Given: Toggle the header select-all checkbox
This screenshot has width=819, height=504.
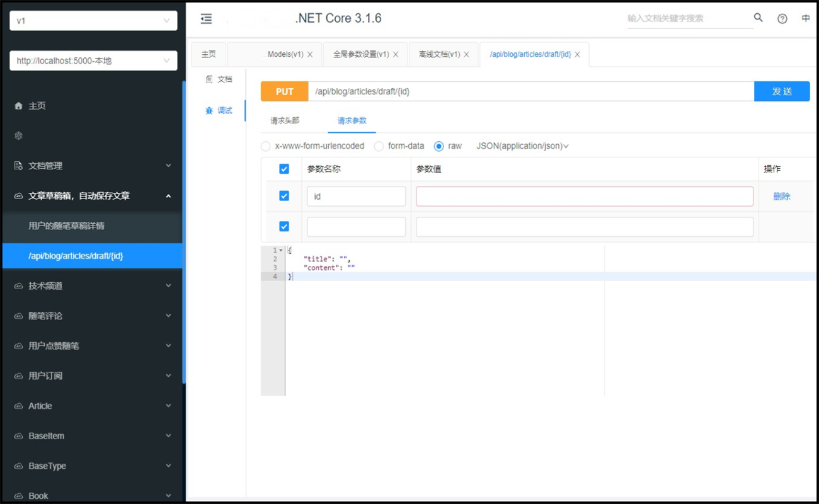Looking at the screenshot, I should (x=284, y=169).
